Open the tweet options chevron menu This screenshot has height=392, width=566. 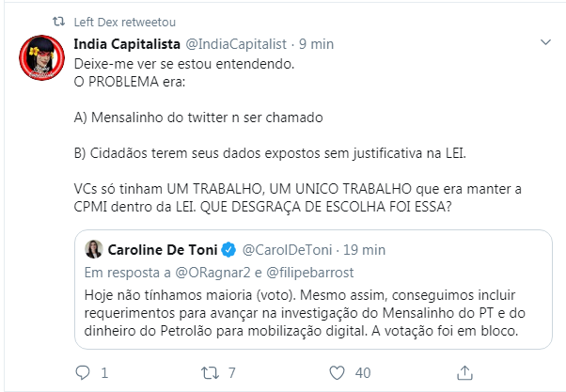coord(546,43)
